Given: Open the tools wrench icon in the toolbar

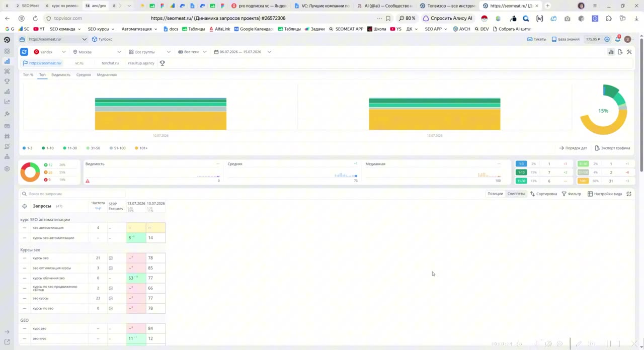Looking at the screenshot, I should (629, 52).
